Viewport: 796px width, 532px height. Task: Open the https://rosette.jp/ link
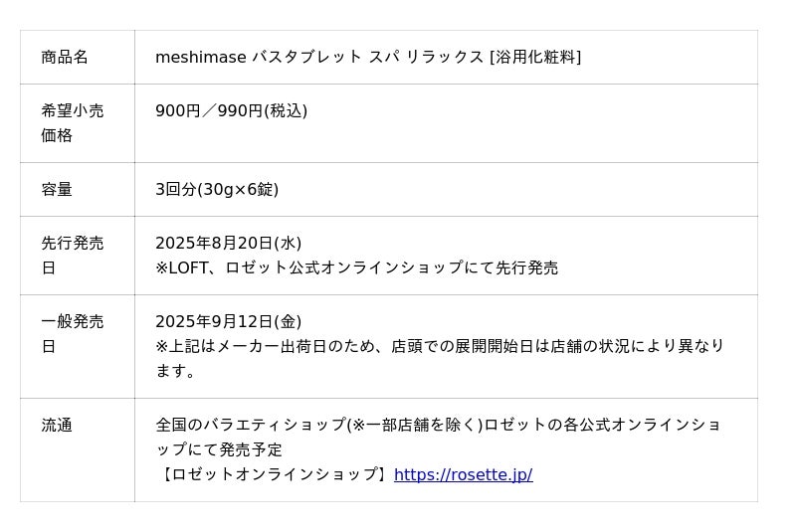click(x=463, y=474)
